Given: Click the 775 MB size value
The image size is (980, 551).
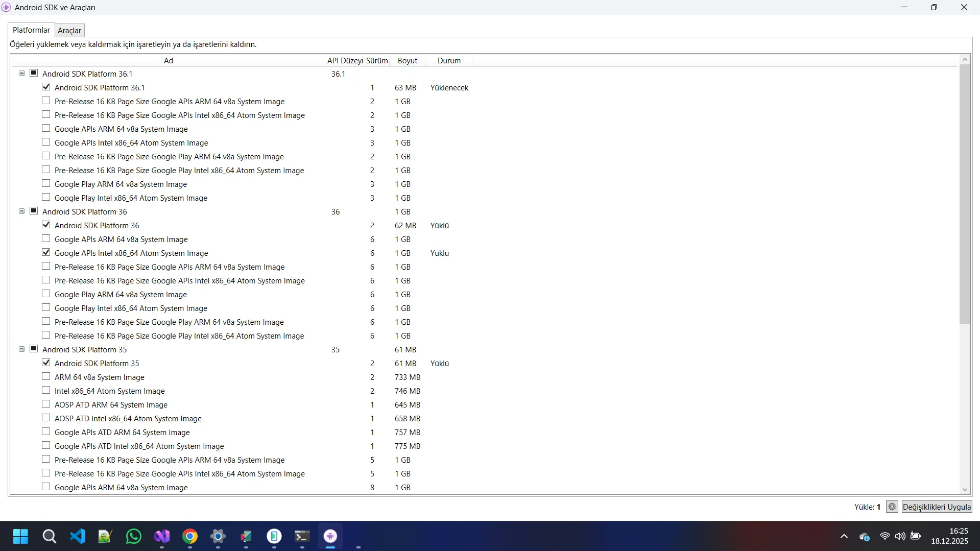Looking at the screenshot, I should coord(408,446).
